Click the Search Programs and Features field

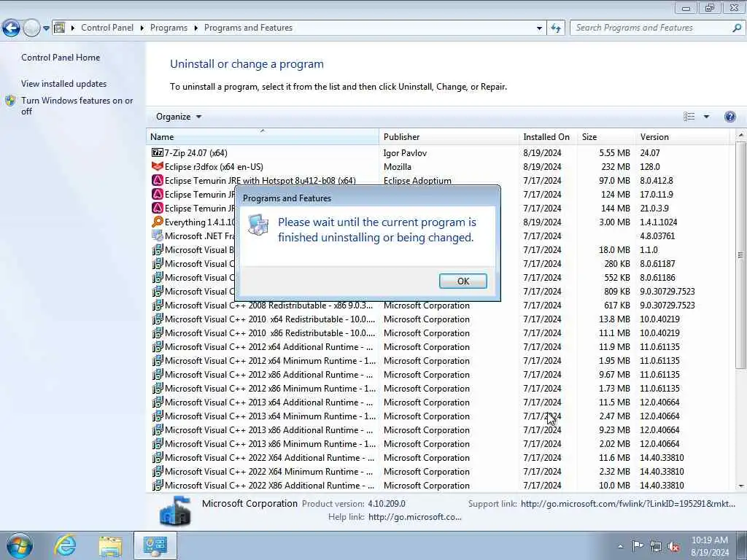650,28
